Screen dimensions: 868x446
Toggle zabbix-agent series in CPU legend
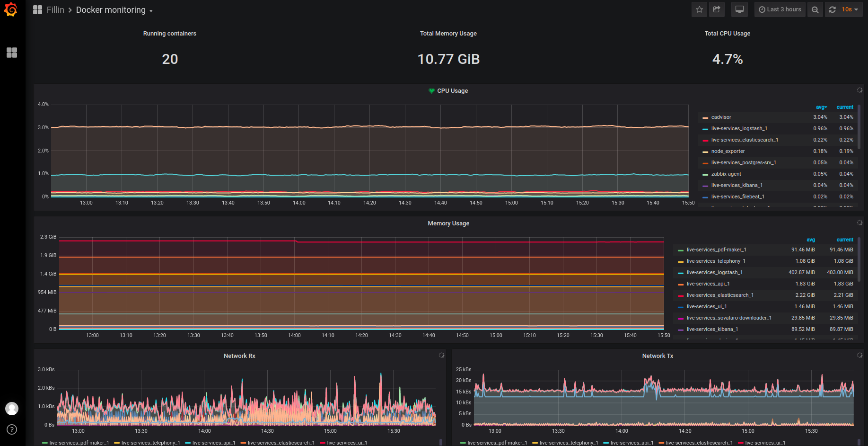pos(726,174)
